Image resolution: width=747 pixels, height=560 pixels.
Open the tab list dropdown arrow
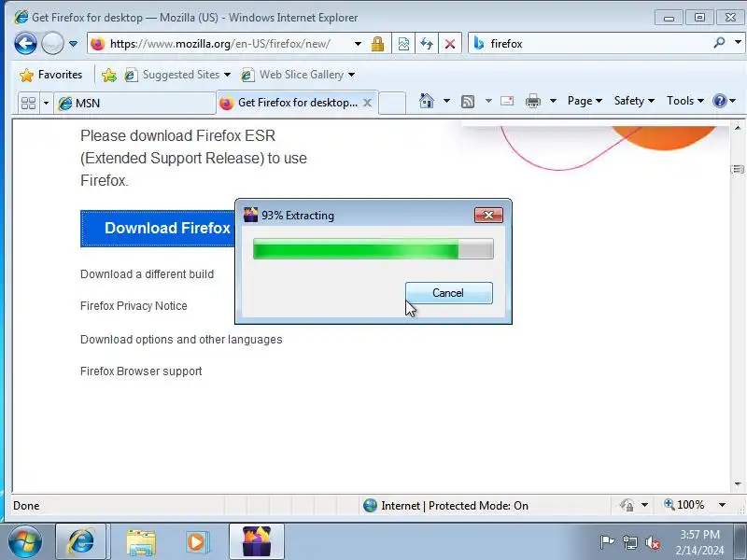[46, 103]
